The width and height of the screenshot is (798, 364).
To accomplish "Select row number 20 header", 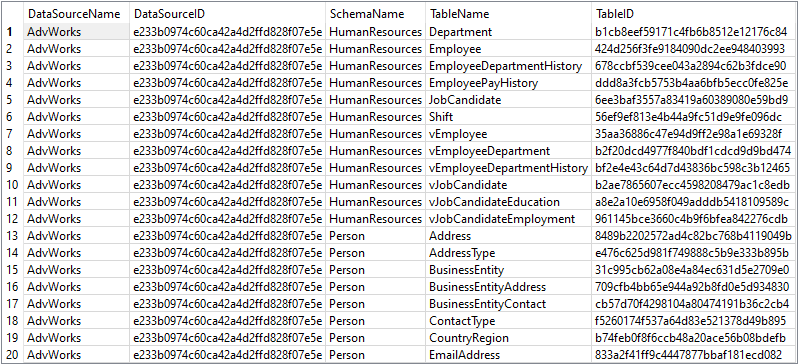I will point(13,355).
